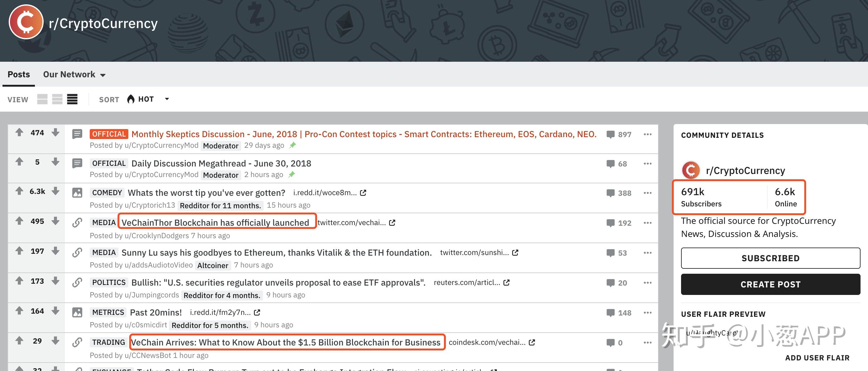Filter by TRADING flair tag
This screenshot has width=868, height=371.
(108, 342)
